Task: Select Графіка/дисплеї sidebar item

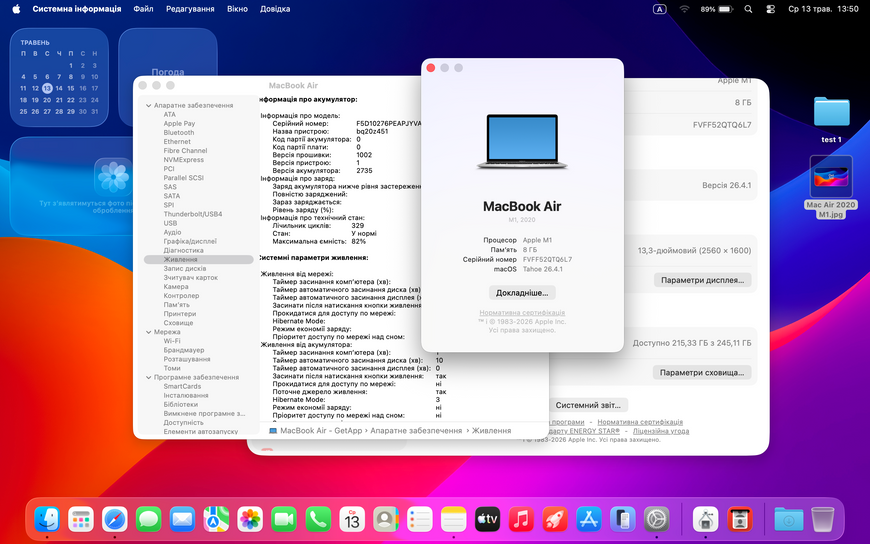Action: tap(190, 241)
